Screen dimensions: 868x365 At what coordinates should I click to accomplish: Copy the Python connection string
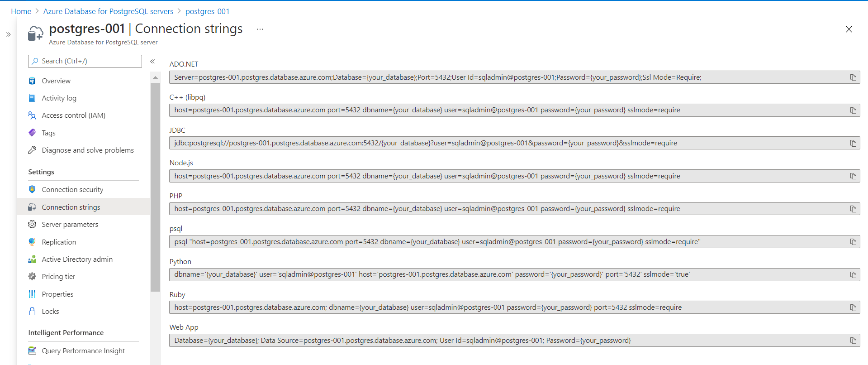coord(853,275)
